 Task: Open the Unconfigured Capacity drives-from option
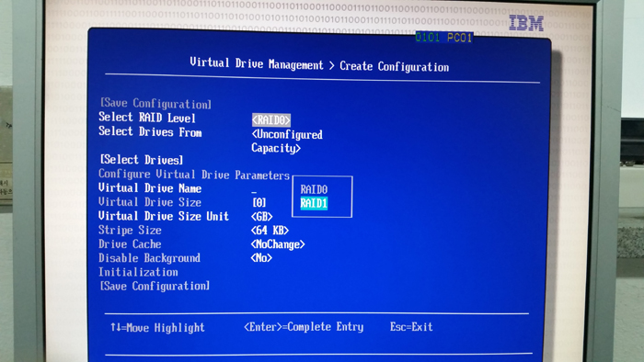287,141
